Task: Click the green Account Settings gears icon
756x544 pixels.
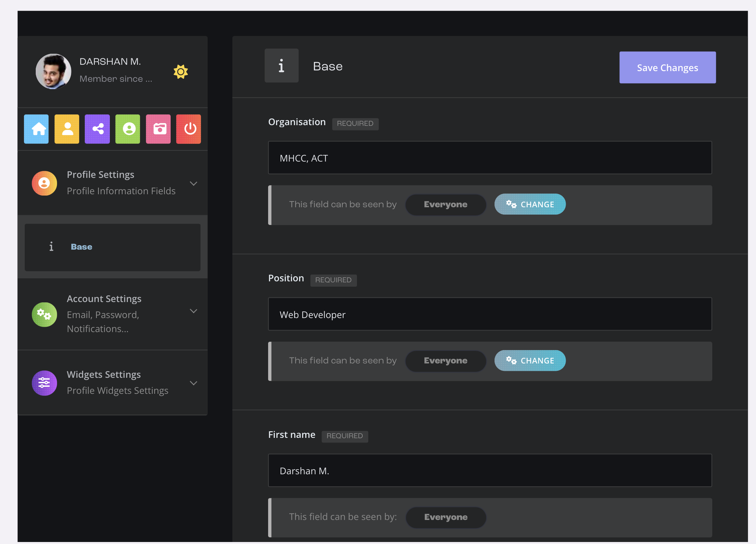Action: tap(44, 314)
